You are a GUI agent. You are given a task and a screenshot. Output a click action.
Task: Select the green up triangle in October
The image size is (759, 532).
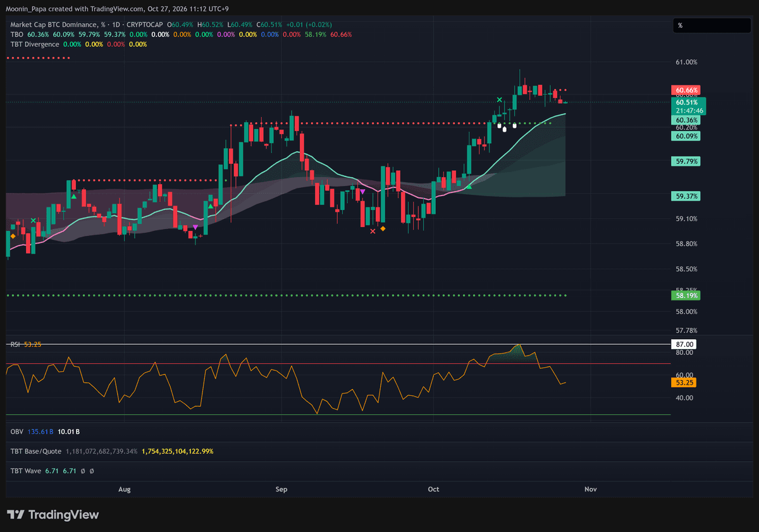pos(469,187)
